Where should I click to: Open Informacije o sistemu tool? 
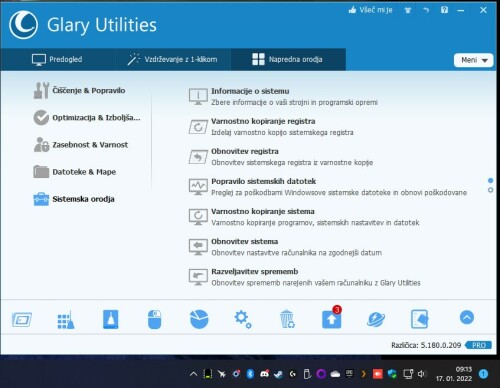click(283, 97)
